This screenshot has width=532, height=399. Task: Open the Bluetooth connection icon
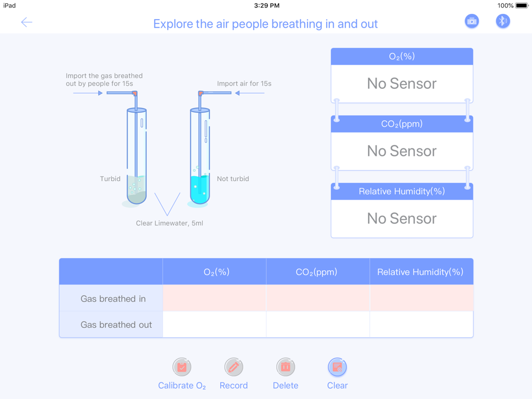pyautogui.click(x=503, y=21)
